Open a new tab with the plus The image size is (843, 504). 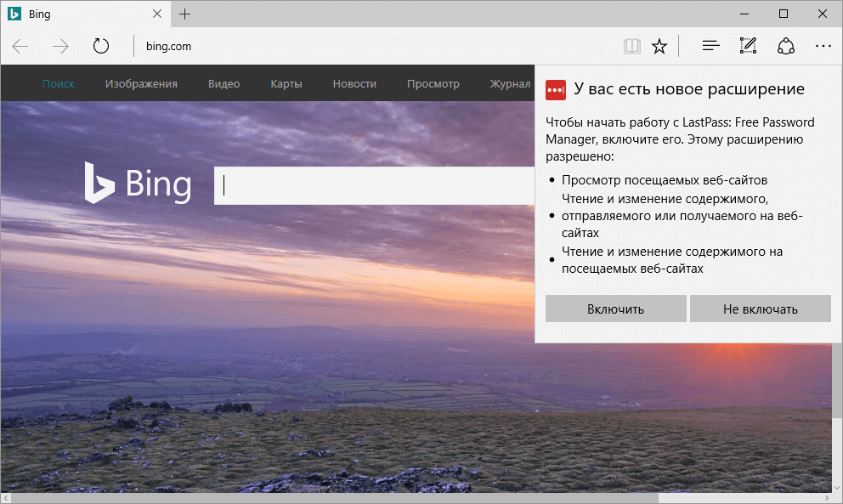pyautogui.click(x=185, y=14)
